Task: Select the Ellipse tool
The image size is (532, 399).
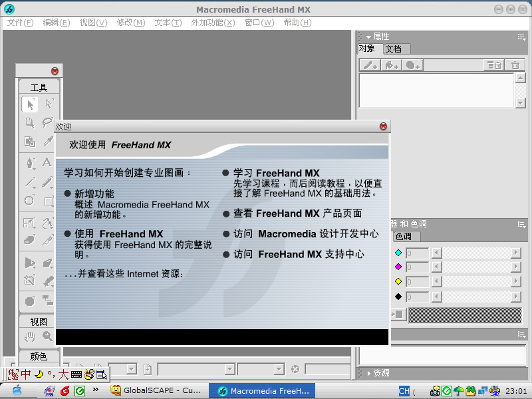Action: 29,201
